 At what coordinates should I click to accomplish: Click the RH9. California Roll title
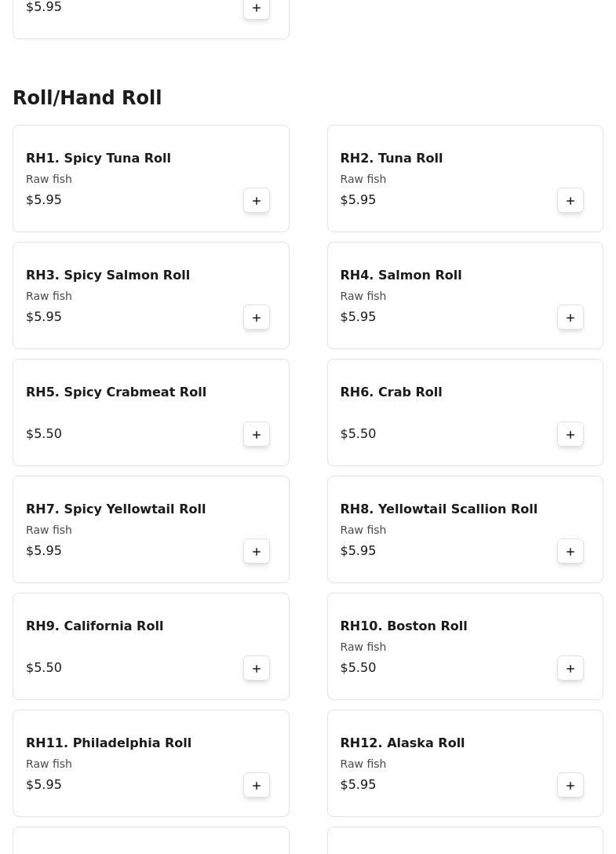tap(94, 626)
